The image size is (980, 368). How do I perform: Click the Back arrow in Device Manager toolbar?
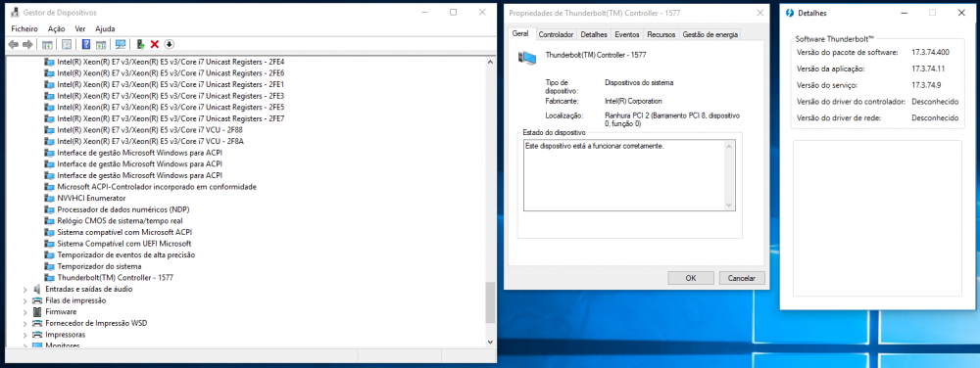click(x=13, y=44)
